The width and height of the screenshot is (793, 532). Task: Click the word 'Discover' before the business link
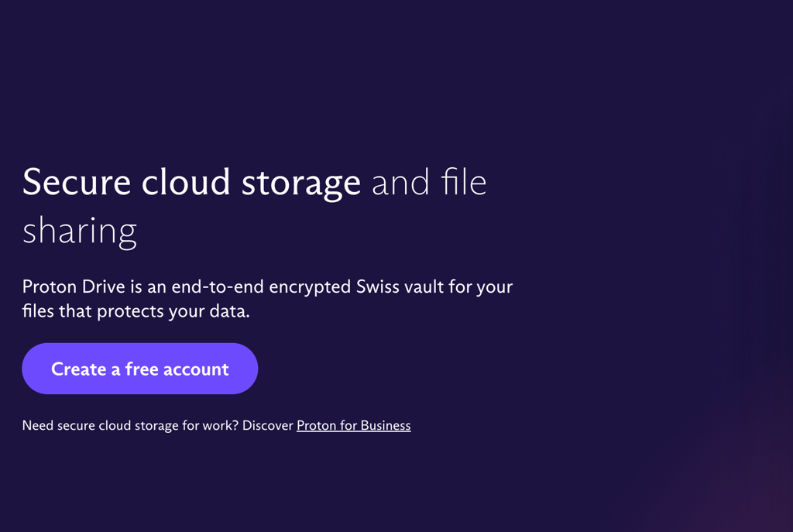(x=268, y=425)
